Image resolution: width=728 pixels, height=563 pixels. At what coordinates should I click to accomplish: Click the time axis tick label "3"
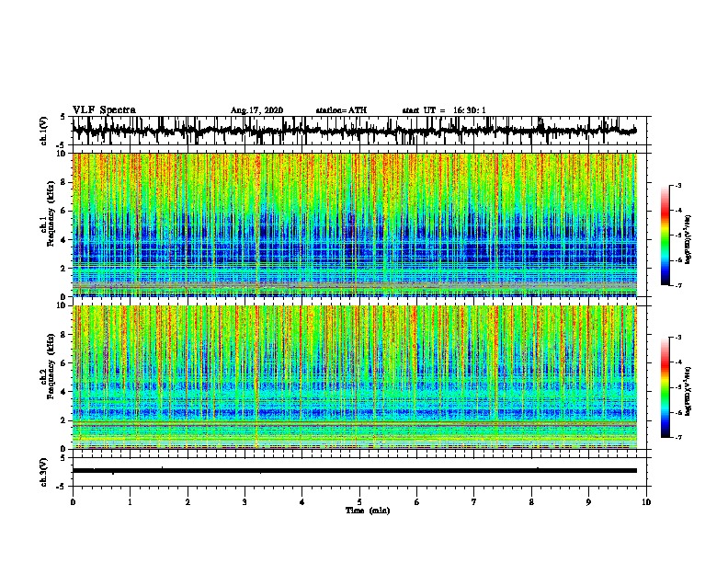click(x=245, y=502)
